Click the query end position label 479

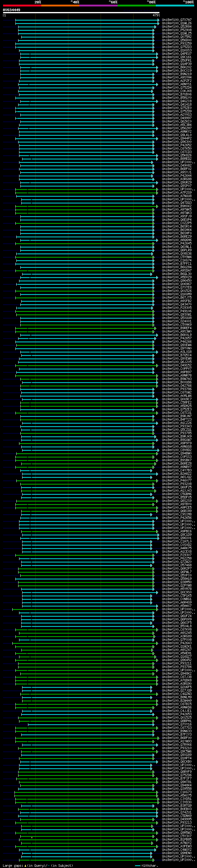[x=155, y=15]
